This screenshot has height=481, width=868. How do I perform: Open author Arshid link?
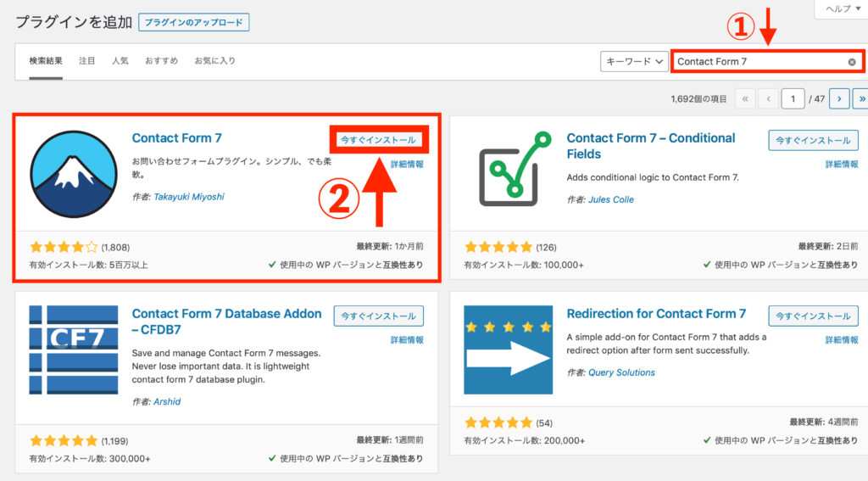point(167,401)
